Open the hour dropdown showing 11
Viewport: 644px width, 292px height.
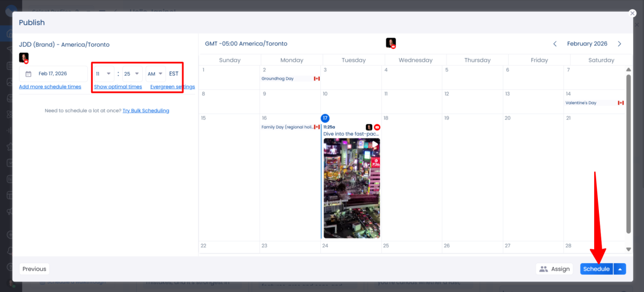click(x=104, y=74)
